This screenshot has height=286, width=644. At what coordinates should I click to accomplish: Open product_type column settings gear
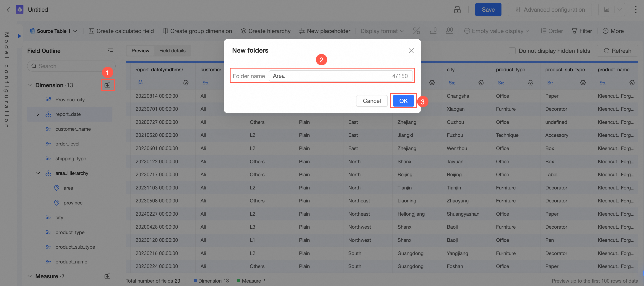point(530,83)
